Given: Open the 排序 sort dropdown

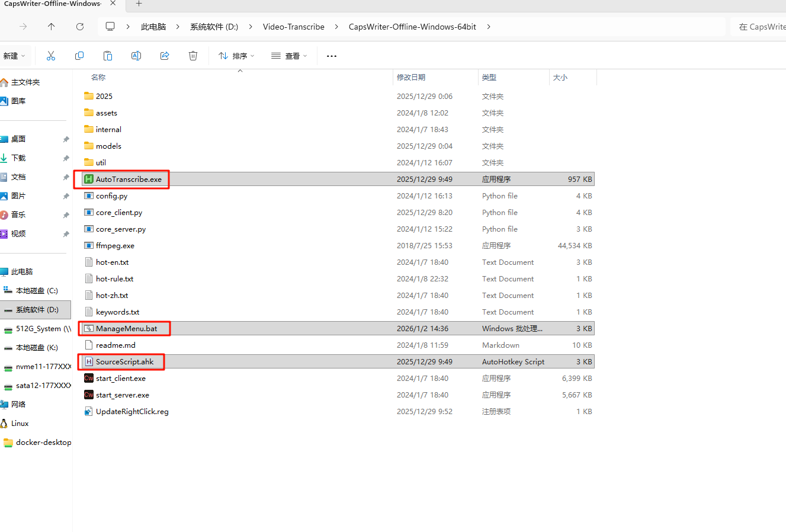Looking at the screenshot, I should pyautogui.click(x=236, y=56).
